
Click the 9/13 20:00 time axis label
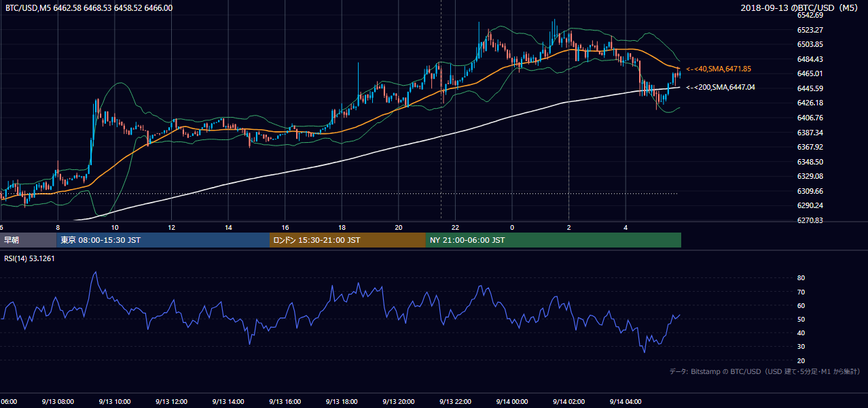tap(399, 401)
